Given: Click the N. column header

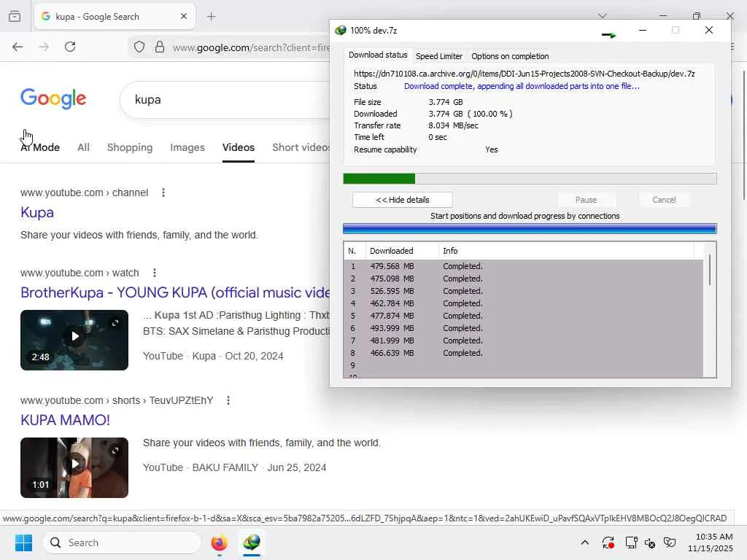Looking at the screenshot, I should (354, 251).
